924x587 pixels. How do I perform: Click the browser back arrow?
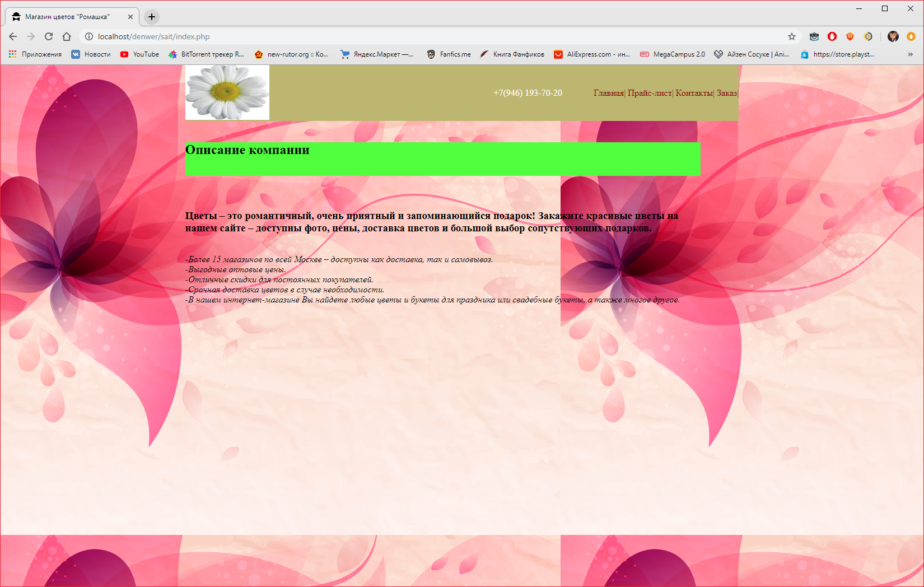point(13,36)
